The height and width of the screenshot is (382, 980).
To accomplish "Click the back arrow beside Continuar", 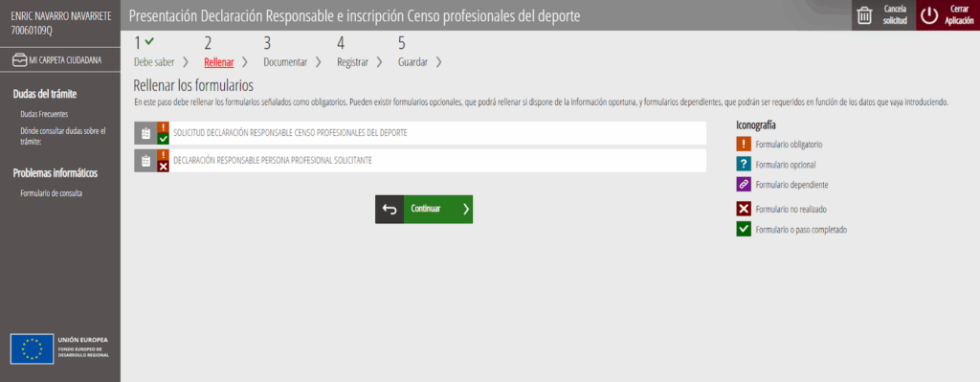I will pos(390,210).
